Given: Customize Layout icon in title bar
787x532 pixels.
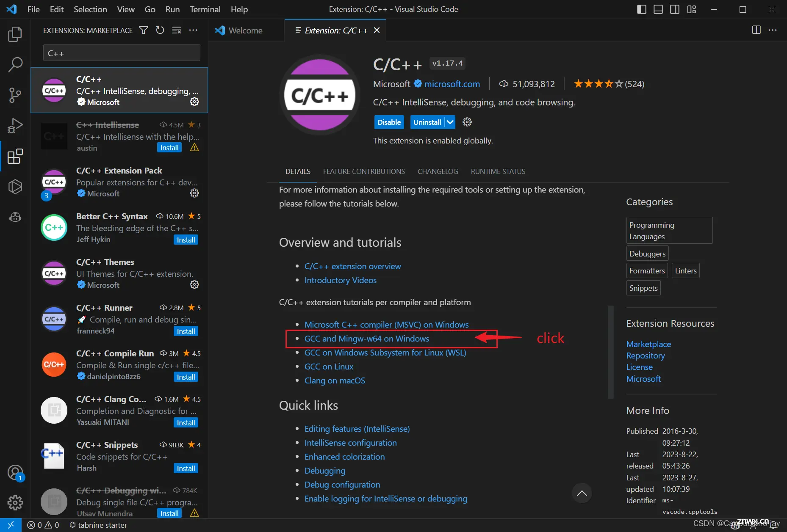Looking at the screenshot, I should click(692, 9).
